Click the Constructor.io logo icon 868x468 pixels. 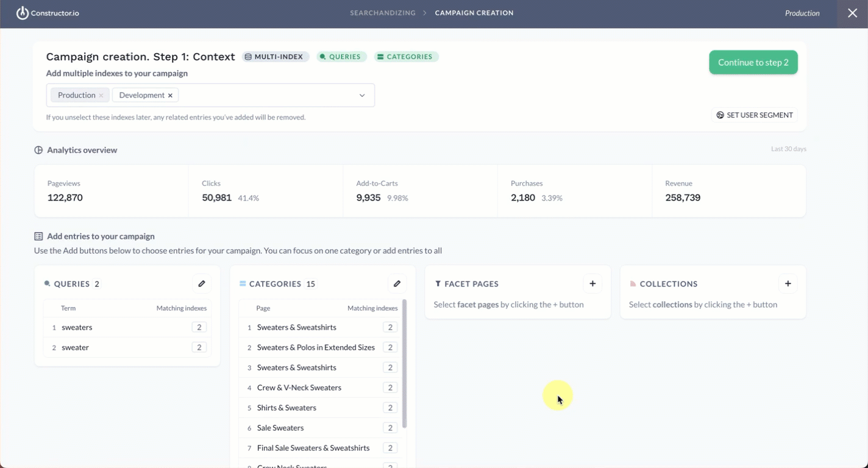23,13
